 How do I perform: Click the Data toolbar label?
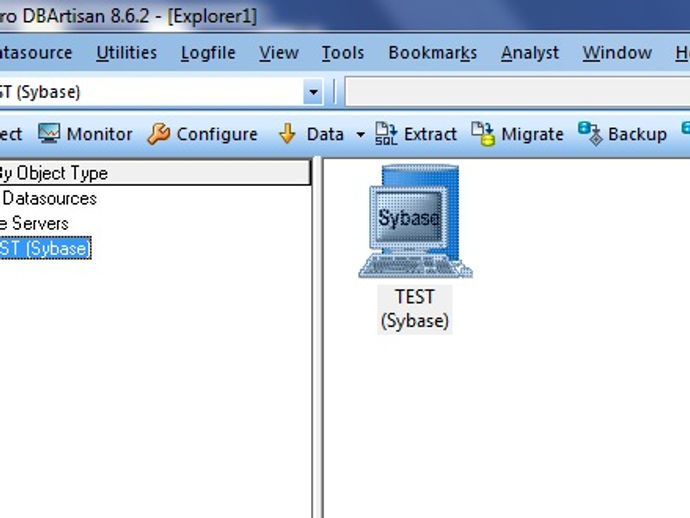325,134
